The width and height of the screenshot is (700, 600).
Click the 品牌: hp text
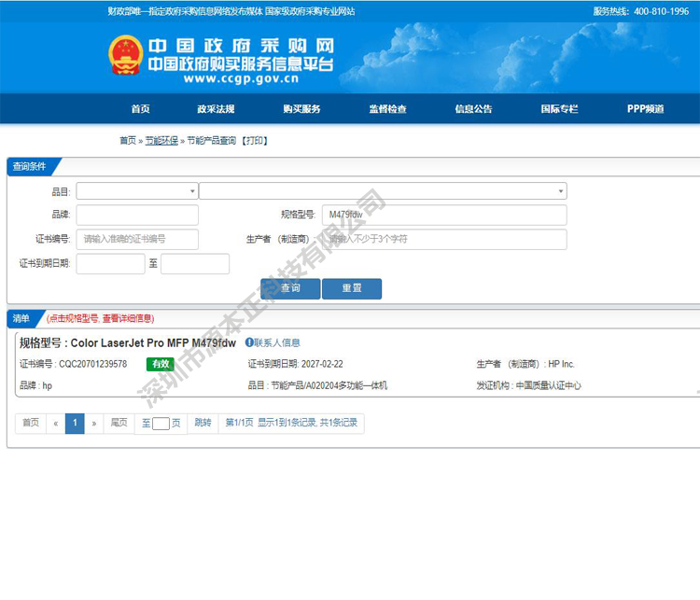tap(35, 385)
